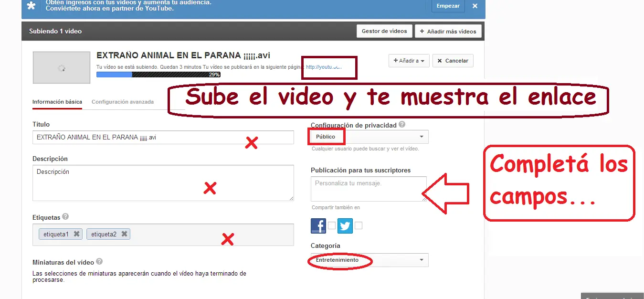Click the etiqueta1 tag chip
The height and width of the screenshot is (299, 644).
61,234
